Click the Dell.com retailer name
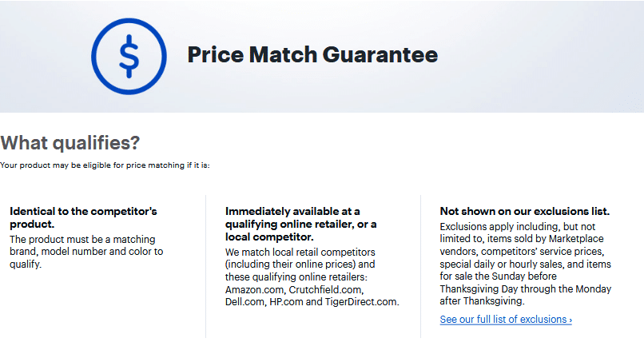Image resolution: width=644 pixels, height=350 pixels. pyautogui.click(x=245, y=302)
